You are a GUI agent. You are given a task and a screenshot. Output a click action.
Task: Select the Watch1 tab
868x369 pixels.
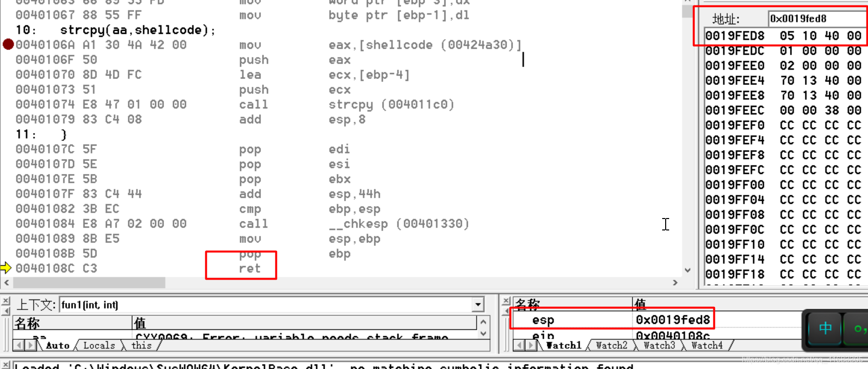pyautogui.click(x=564, y=345)
